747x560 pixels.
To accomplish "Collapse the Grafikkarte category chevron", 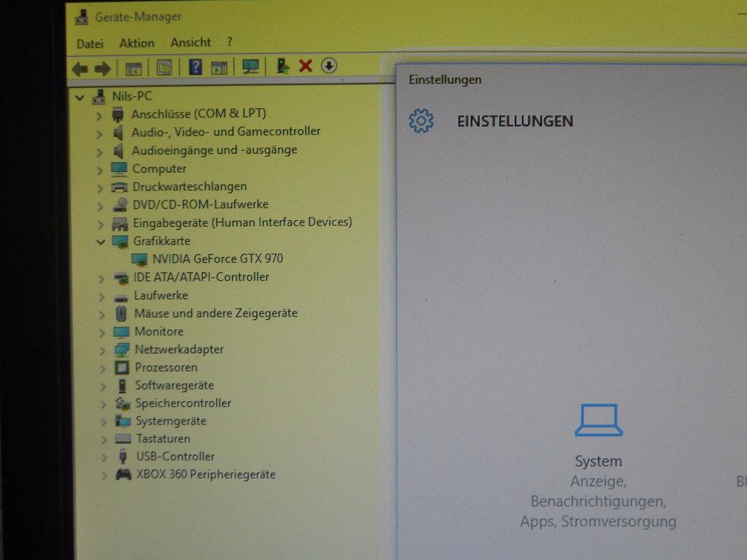I will coord(101,242).
